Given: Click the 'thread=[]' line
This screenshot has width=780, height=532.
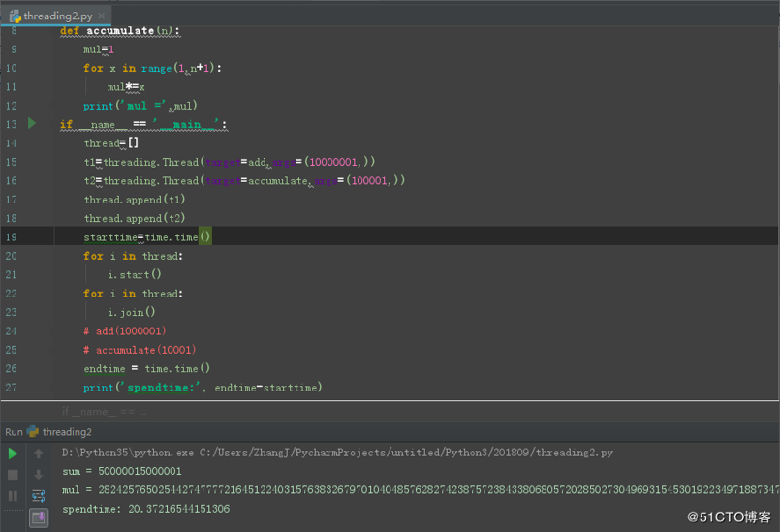Looking at the screenshot, I should [111, 143].
